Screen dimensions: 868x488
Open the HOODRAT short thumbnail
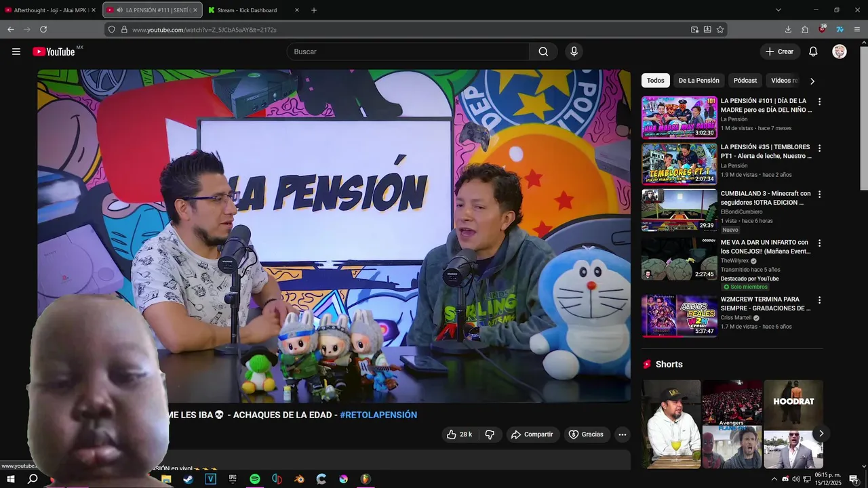coord(793,424)
